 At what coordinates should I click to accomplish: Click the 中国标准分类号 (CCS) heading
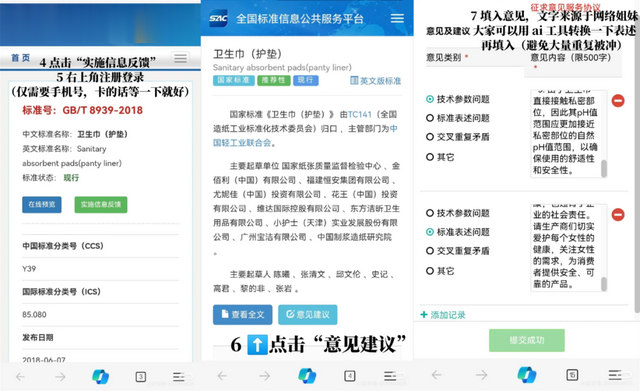click(x=63, y=246)
